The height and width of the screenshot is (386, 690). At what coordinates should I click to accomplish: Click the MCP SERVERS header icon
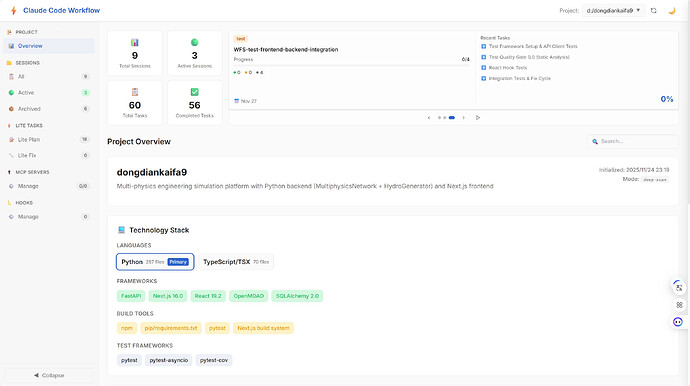(x=9, y=172)
